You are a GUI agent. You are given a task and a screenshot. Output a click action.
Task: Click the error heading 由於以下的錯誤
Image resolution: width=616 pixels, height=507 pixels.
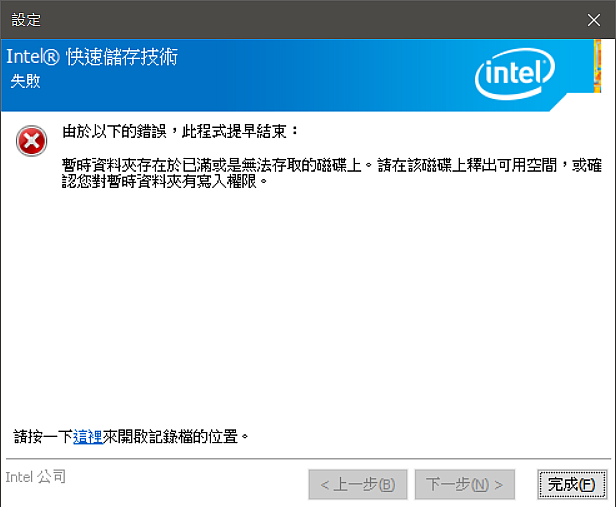point(114,131)
